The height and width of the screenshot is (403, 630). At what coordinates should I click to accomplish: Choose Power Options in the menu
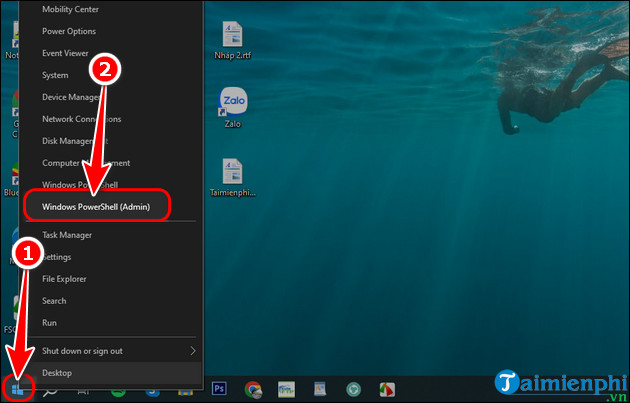coord(111,31)
